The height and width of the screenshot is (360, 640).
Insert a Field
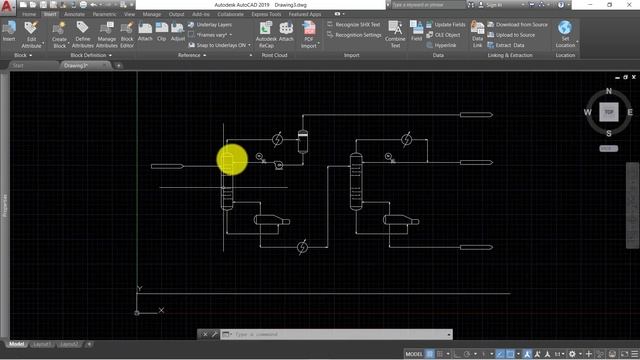[x=416, y=31]
